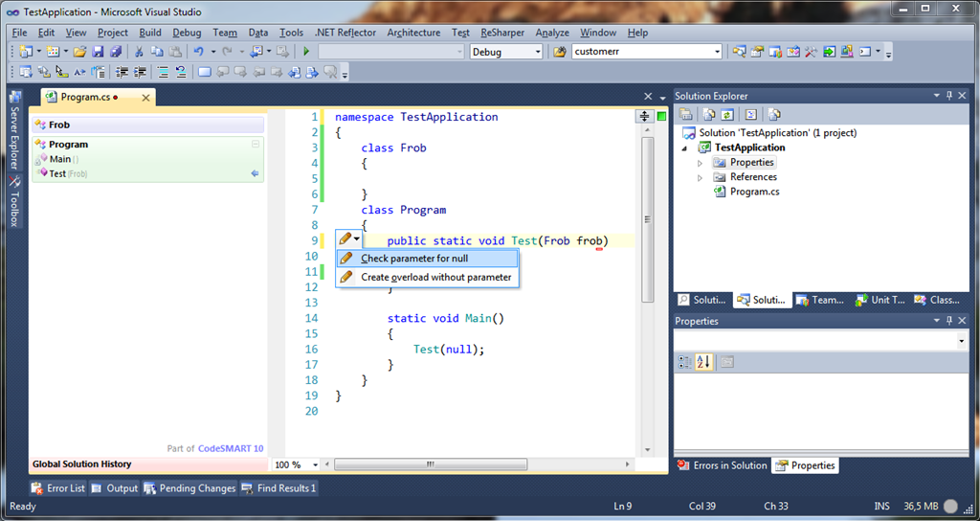Image resolution: width=980 pixels, height=521 pixels.
Task: Open the CodeSMART 10 link
Action: coord(231,448)
